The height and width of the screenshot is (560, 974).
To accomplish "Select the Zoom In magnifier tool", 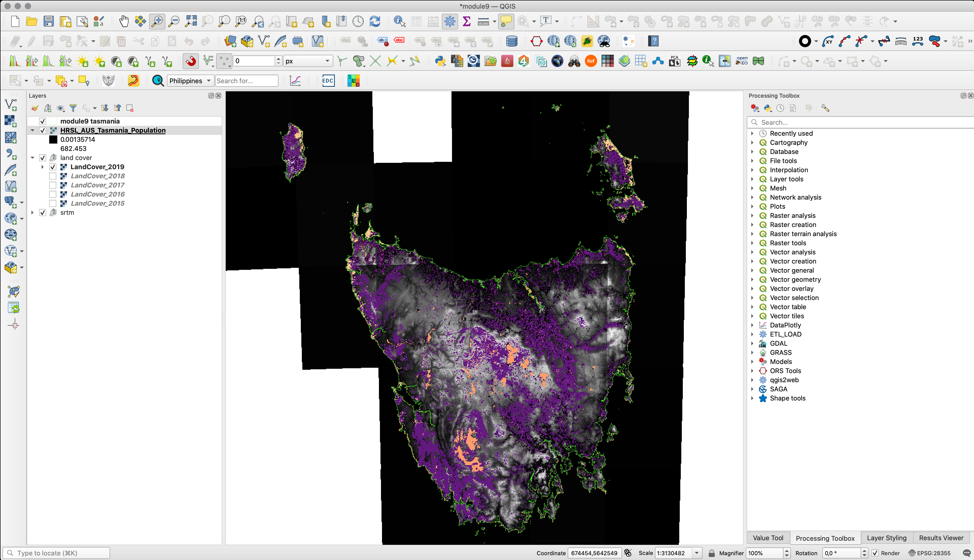I will [x=157, y=21].
